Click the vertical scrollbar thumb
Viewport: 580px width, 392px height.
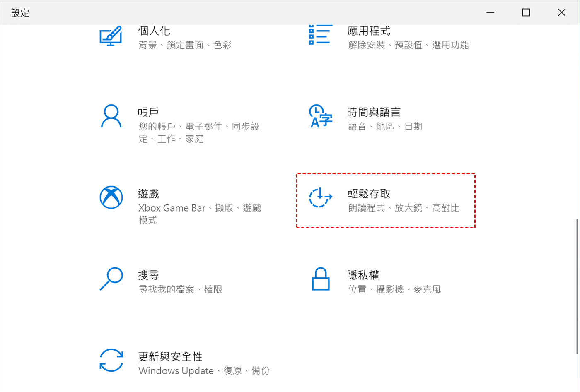click(578, 286)
